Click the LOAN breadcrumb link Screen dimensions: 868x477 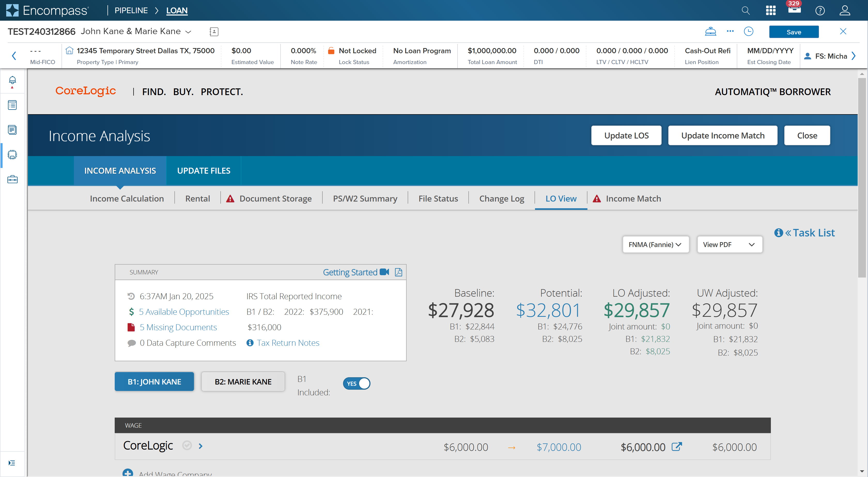[x=176, y=10]
